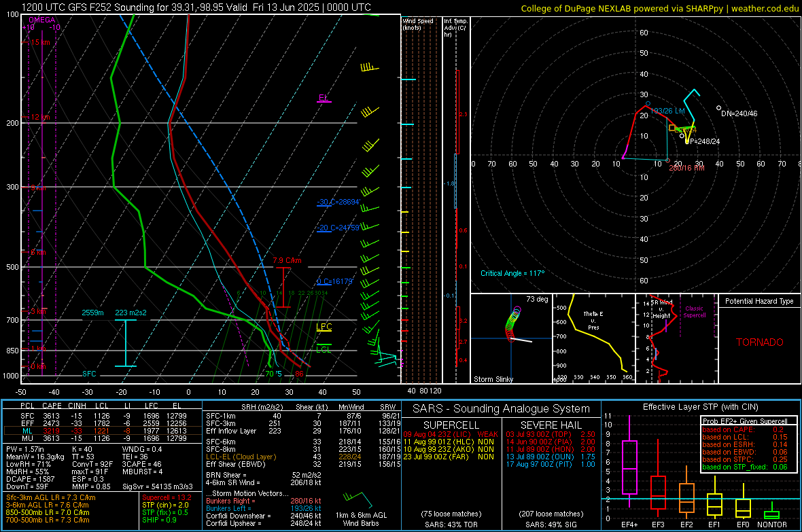Select the green "LCL" level marker

(324, 349)
